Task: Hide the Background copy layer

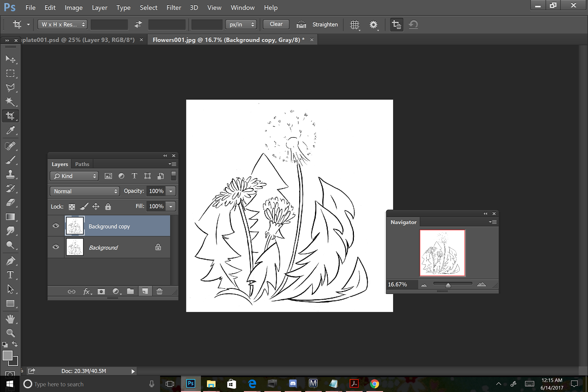Action: click(x=56, y=226)
